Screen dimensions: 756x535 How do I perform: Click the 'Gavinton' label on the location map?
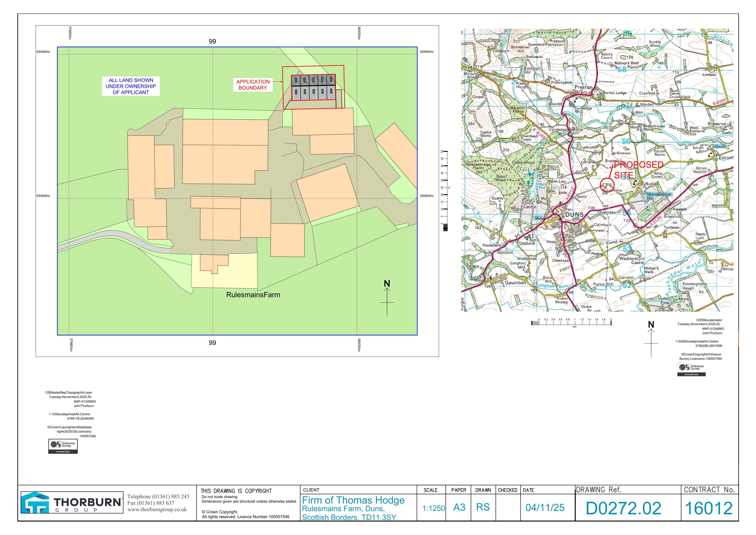pos(515,283)
